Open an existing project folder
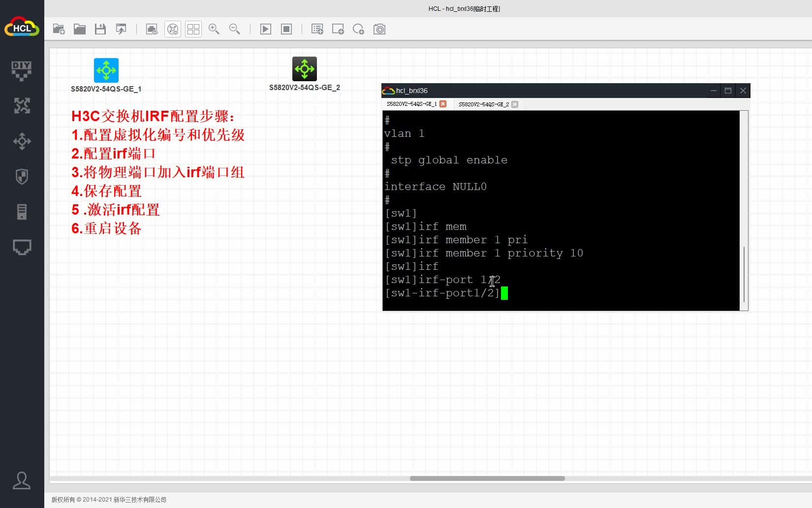Viewport: 812px width, 508px height. (80, 29)
